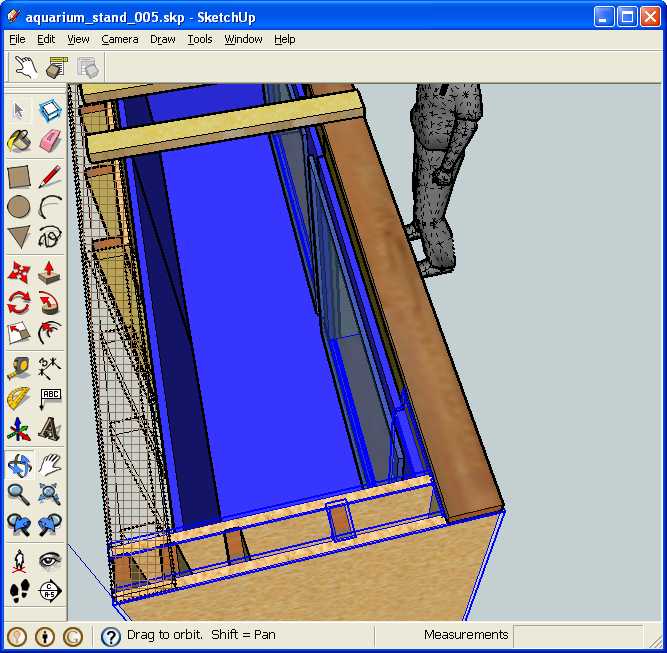Select the Walk footprints tool
The image size is (667, 653).
(18, 591)
